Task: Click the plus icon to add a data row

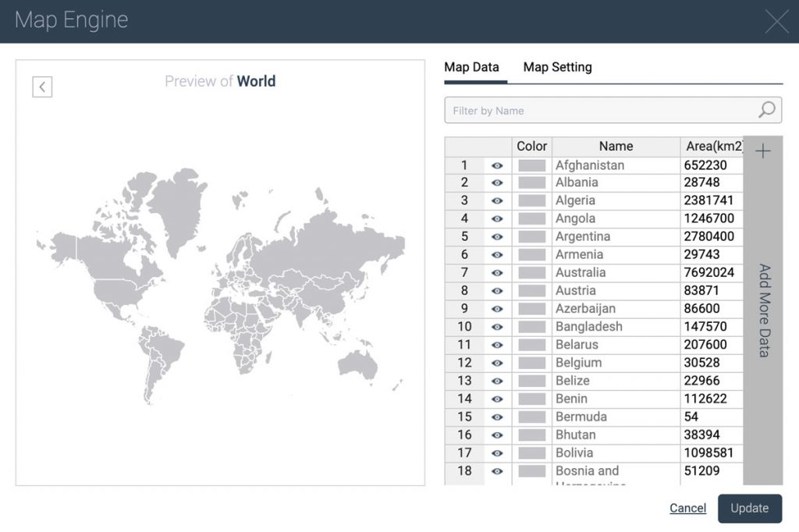Action: point(762,151)
